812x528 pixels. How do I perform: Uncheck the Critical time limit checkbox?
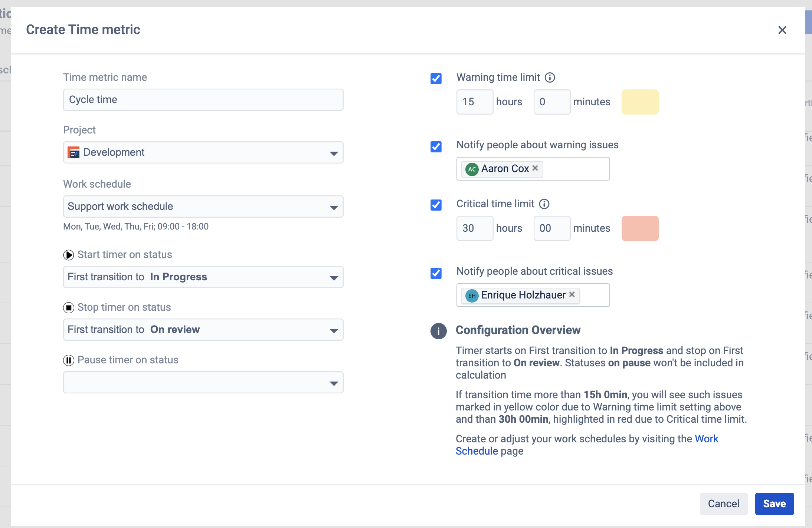click(436, 205)
